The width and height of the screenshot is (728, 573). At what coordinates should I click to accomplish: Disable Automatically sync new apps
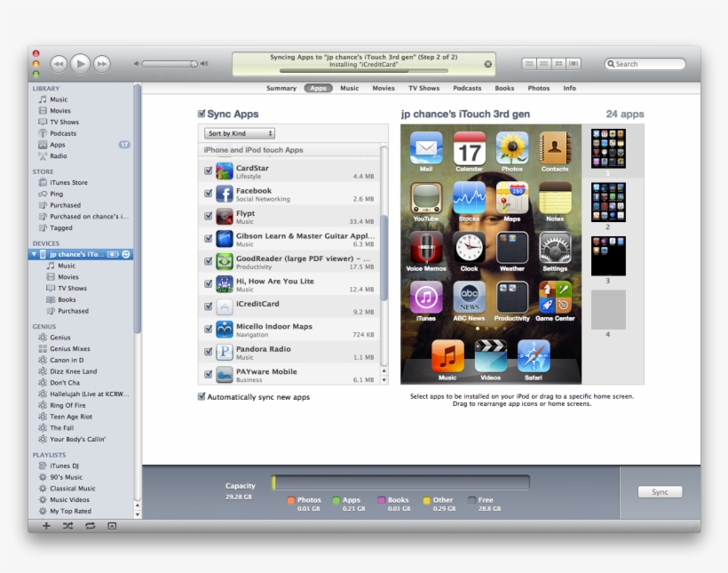[202, 396]
